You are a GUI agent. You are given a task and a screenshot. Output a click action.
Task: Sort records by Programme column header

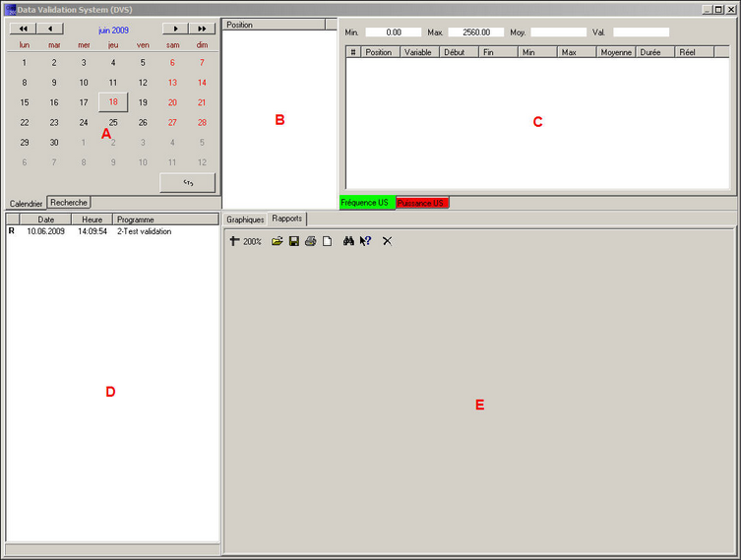tap(166, 219)
